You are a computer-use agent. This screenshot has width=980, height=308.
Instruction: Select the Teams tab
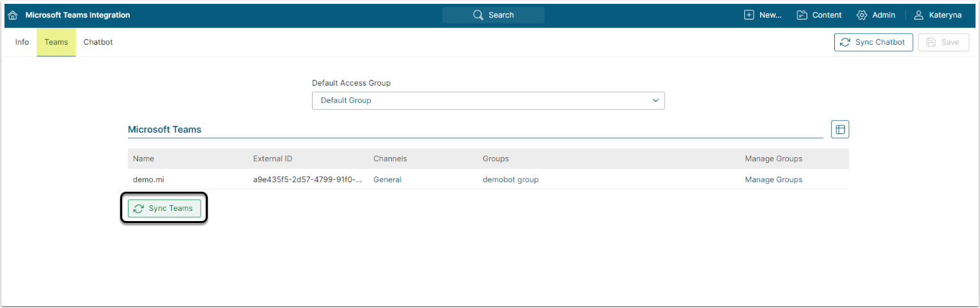click(x=56, y=42)
